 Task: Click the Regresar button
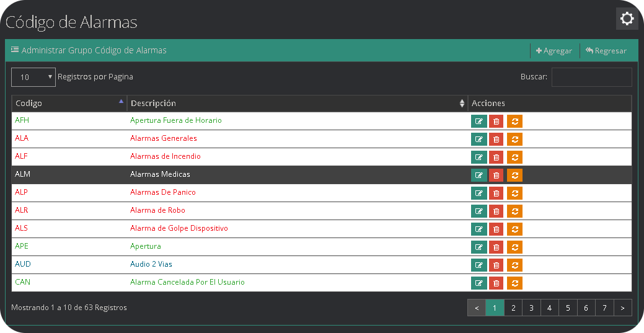coord(606,51)
